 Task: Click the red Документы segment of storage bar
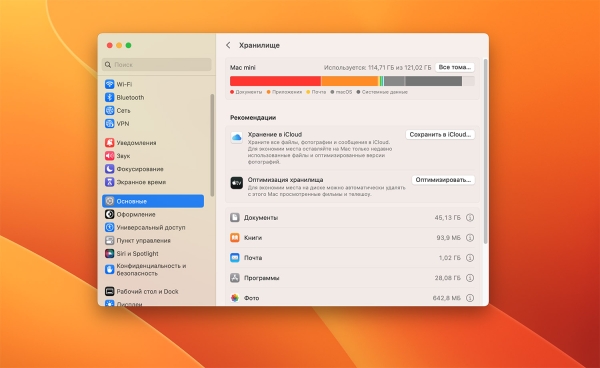[x=275, y=81]
